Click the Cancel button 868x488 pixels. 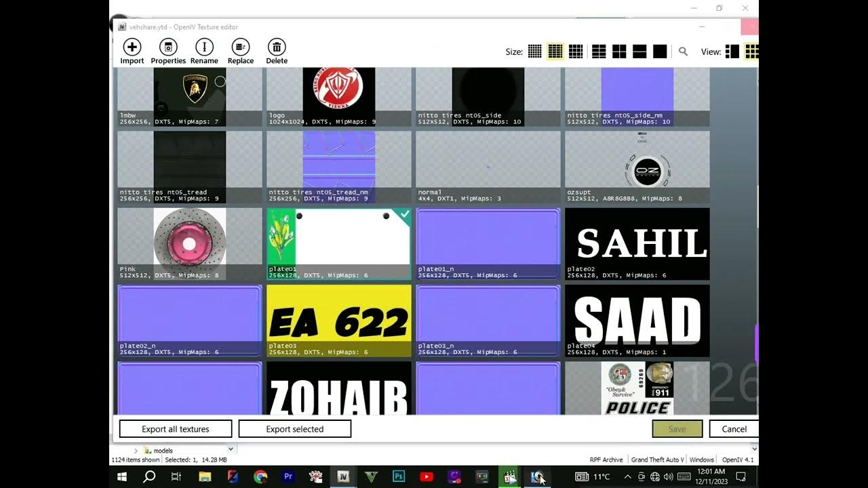(x=734, y=429)
